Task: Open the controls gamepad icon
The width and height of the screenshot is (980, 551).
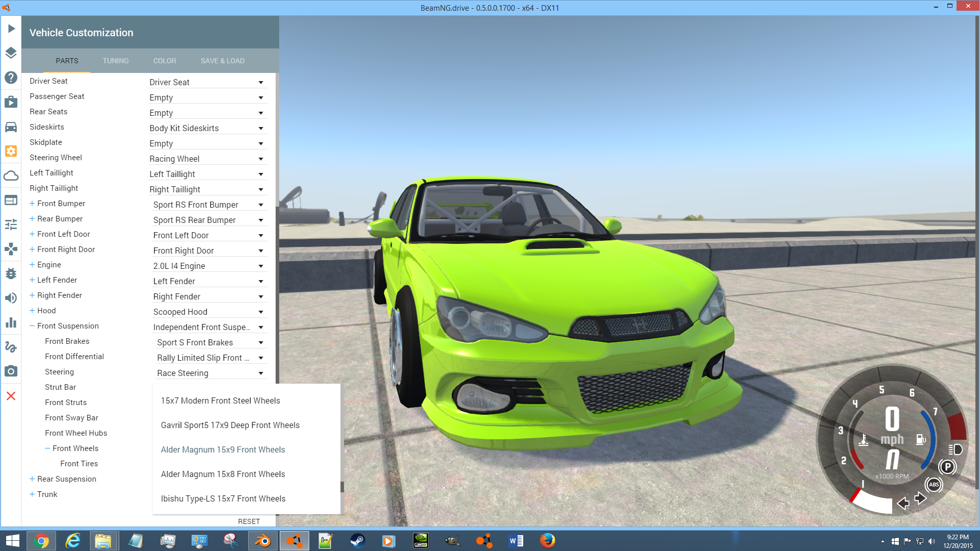Action: pos(11,249)
